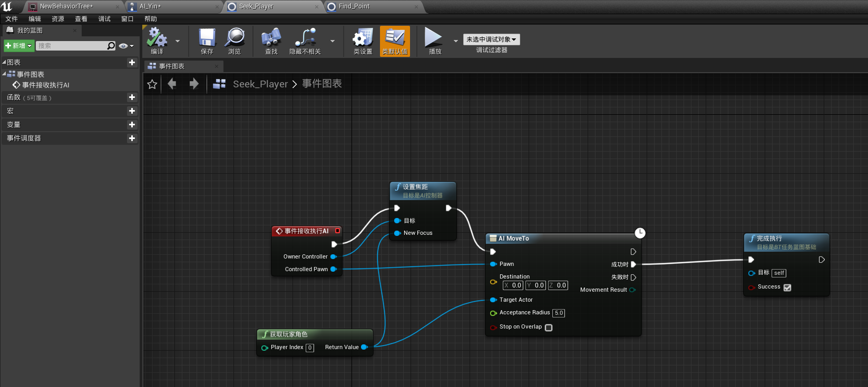868x387 pixels.
Task: Open the Hide Unrelated options dropdown
Action: coord(333,41)
